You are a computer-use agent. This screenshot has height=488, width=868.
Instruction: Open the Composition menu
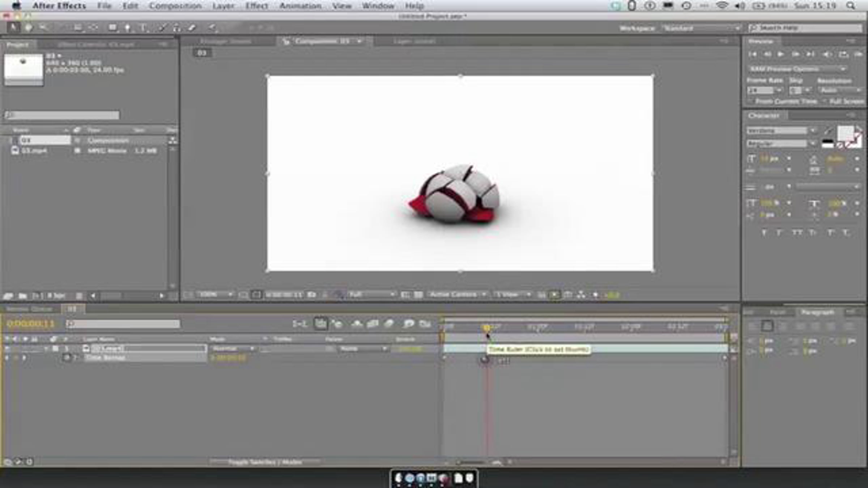point(175,6)
